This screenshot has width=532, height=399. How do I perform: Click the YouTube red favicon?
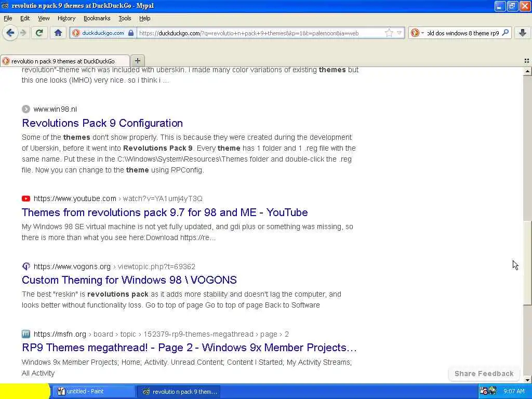click(x=26, y=198)
